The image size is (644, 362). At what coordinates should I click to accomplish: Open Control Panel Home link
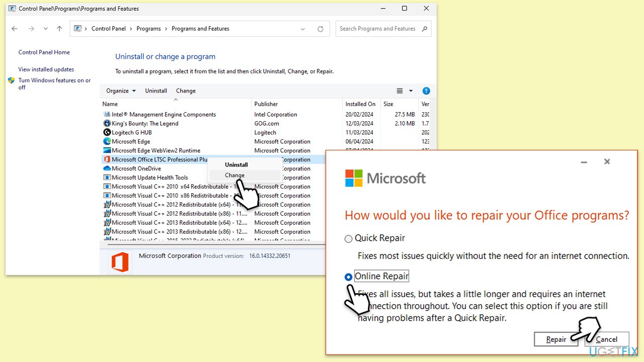[x=44, y=52]
